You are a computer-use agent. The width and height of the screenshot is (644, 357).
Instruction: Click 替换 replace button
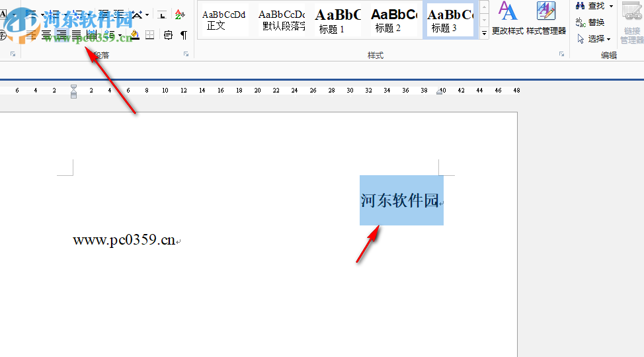tap(590, 22)
